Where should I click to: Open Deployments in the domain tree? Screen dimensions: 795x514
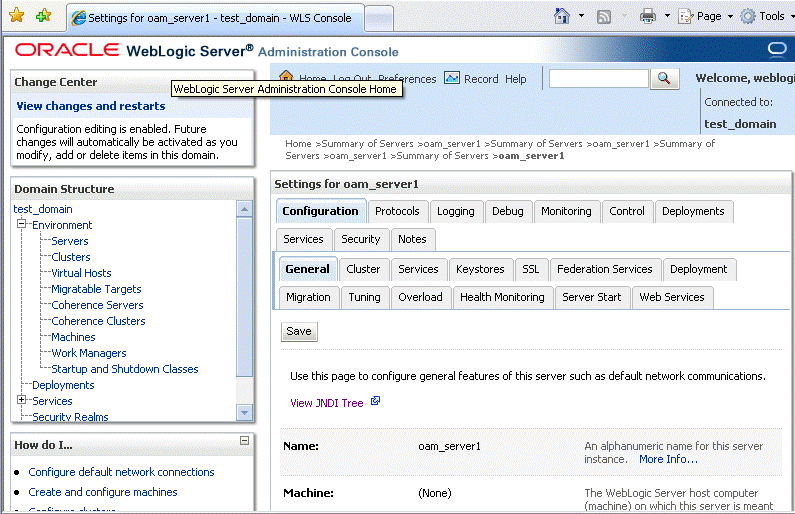coord(63,385)
